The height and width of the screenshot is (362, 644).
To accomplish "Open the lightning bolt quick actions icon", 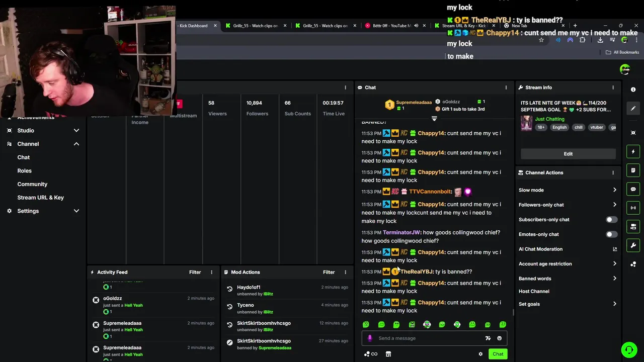I will click(x=633, y=151).
